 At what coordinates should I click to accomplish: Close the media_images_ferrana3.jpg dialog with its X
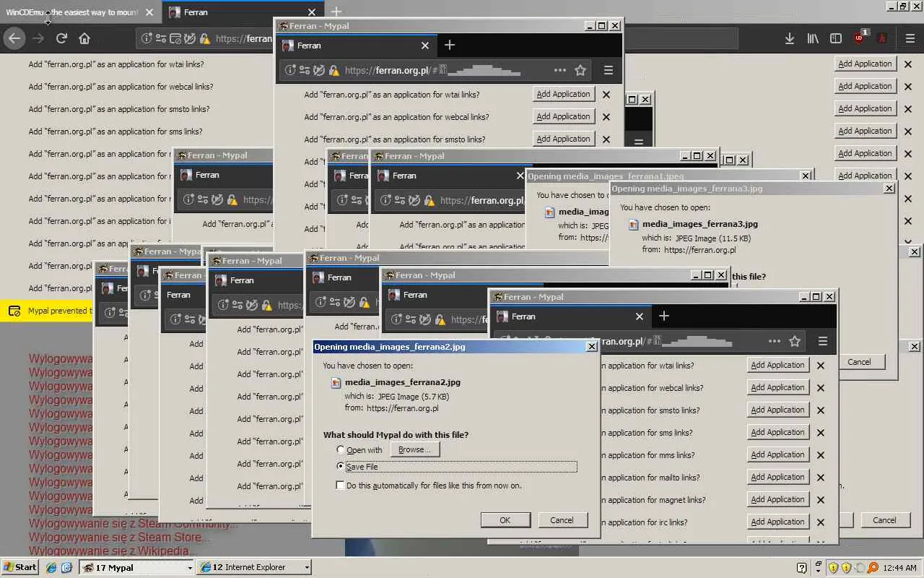click(889, 188)
